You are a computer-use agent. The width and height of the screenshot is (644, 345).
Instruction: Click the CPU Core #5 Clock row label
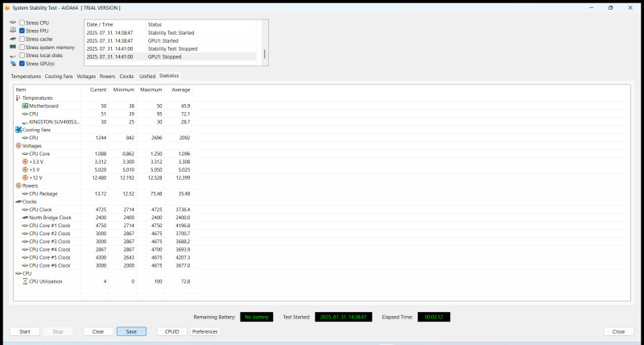pos(50,258)
